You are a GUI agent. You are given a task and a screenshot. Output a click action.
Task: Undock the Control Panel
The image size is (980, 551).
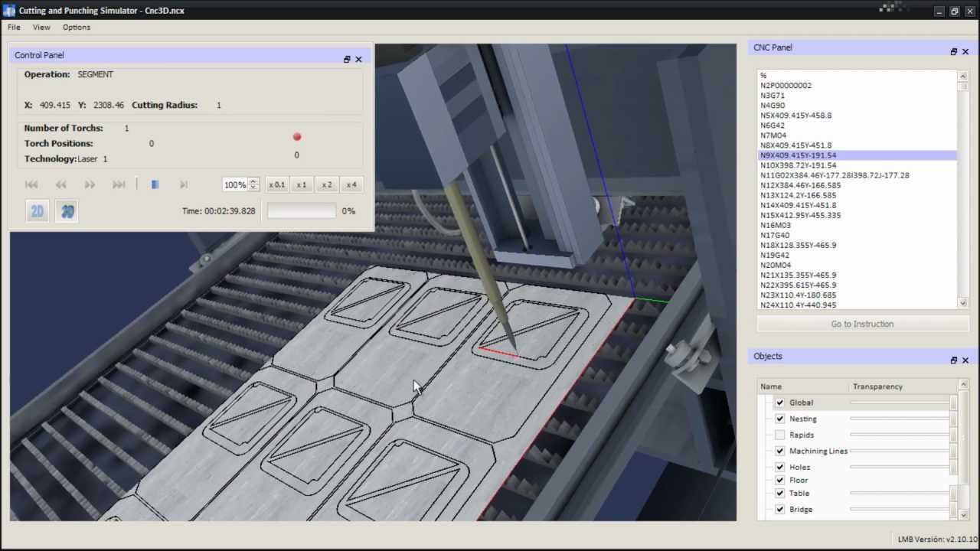[x=347, y=59]
